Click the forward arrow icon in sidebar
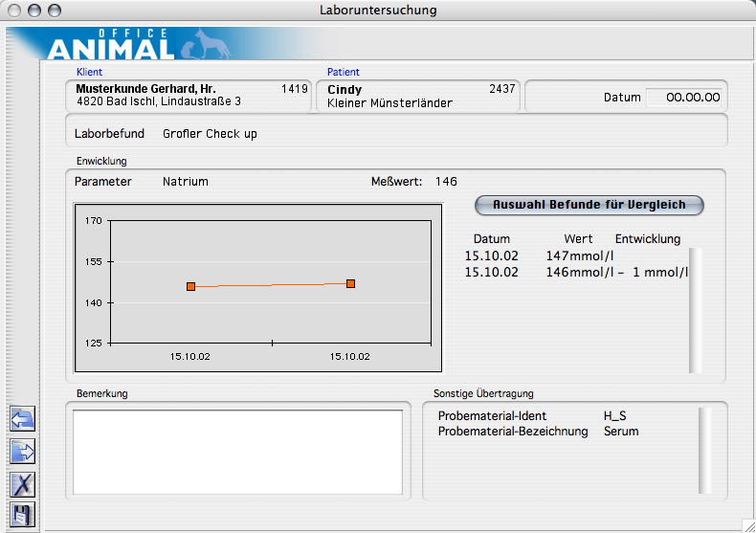756x533 pixels. 22,452
